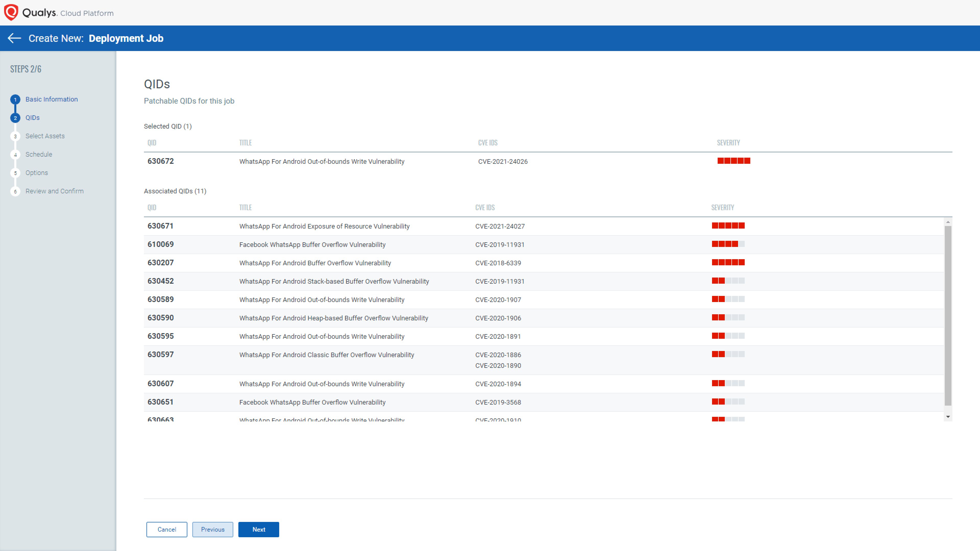Viewport: 980px width, 551px height.
Task: Click severity indicator for QID 630452
Action: [x=728, y=281]
